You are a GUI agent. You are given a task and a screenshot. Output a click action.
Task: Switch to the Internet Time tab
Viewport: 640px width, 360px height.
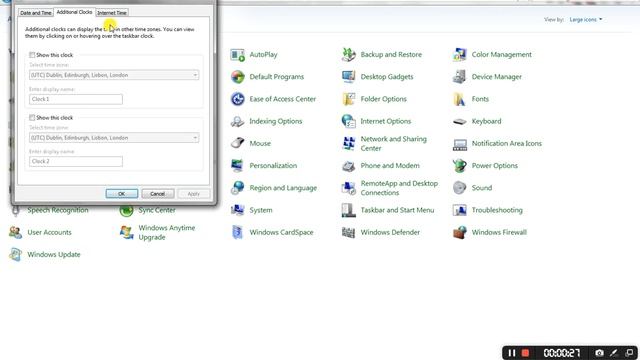(x=112, y=13)
